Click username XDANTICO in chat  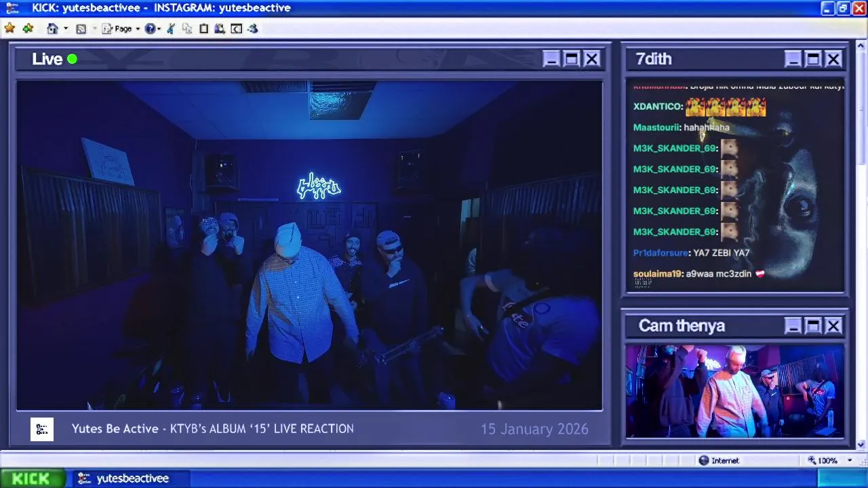(x=658, y=106)
